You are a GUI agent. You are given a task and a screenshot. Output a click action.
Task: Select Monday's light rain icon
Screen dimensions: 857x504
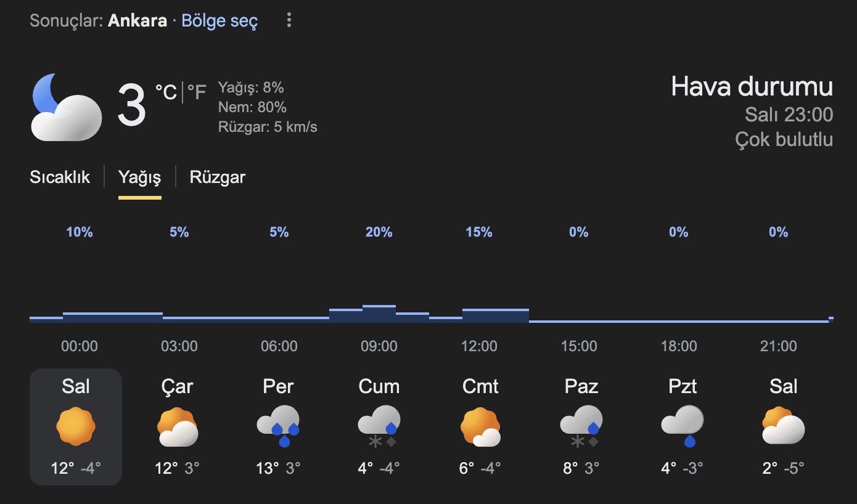682,426
